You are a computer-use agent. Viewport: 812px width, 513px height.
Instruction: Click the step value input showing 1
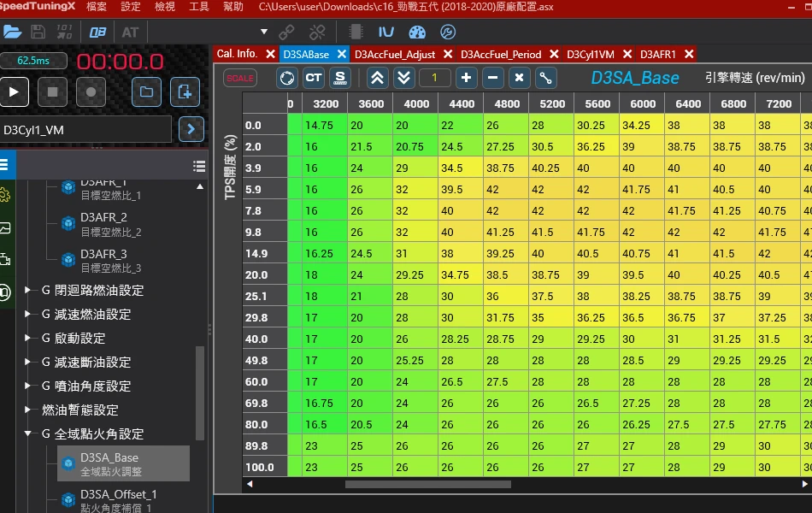pyautogui.click(x=434, y=79)
